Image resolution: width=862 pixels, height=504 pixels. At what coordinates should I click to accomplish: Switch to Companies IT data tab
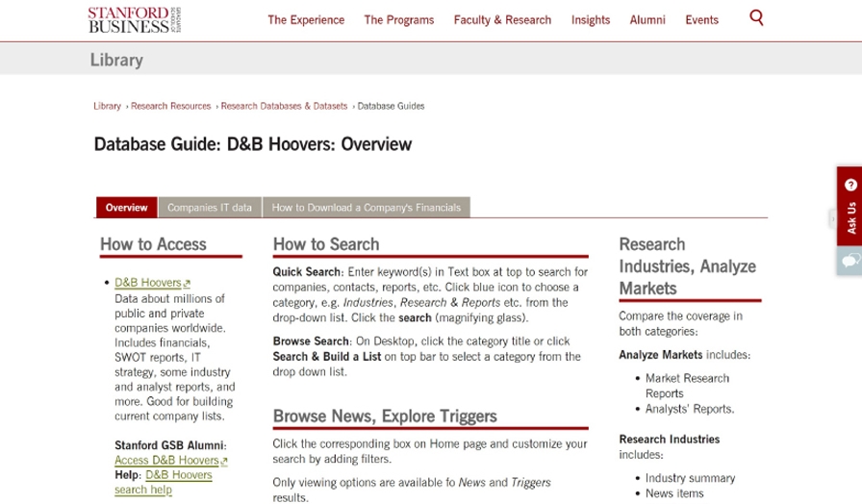209,208
